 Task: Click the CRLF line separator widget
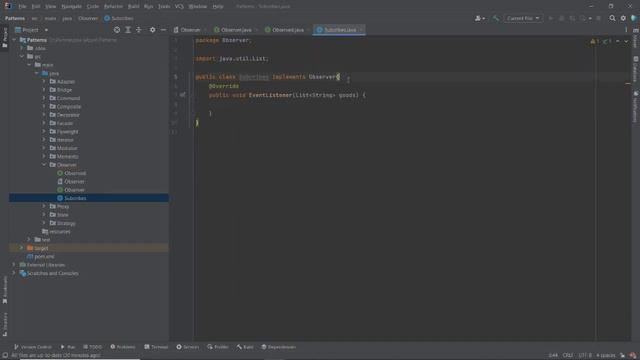pyautogui.click(x=568, y=356)
